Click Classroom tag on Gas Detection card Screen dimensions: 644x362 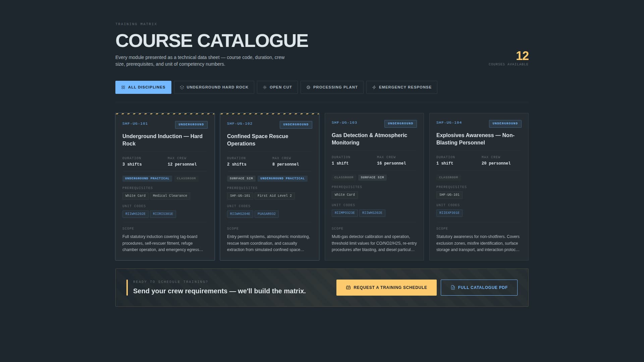point(344,178)
